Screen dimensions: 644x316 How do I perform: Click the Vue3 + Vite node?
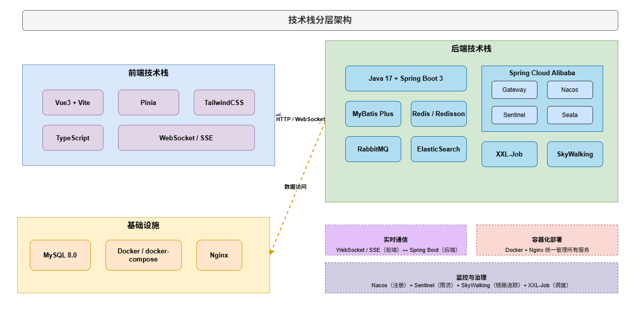click(73, 102)
